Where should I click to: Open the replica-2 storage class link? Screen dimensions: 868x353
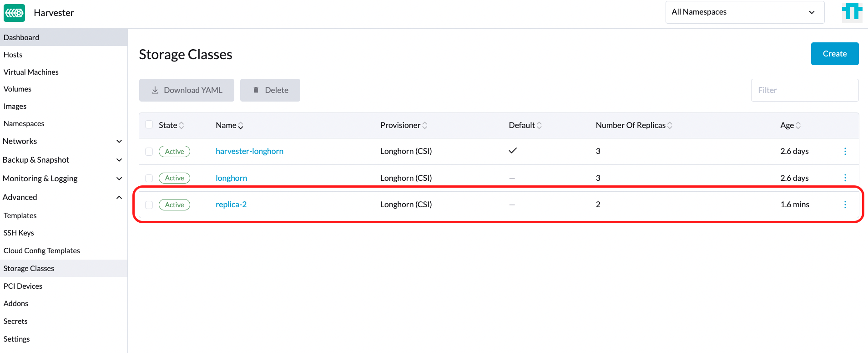231,205
